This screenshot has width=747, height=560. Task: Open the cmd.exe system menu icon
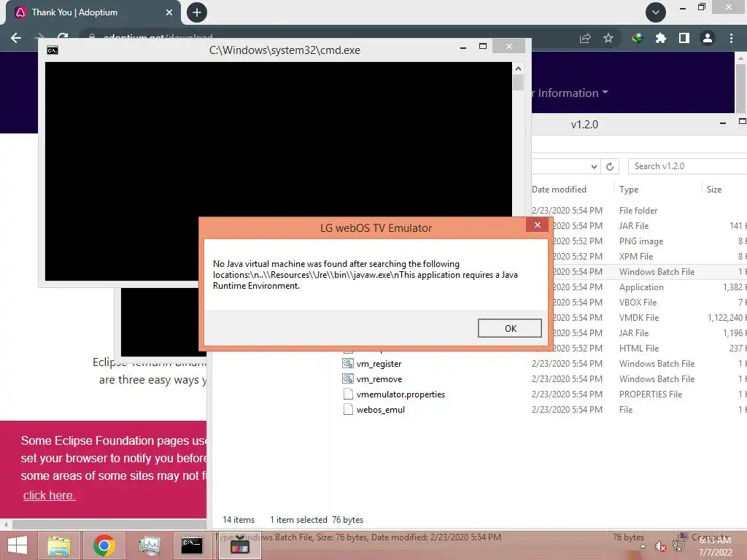tap(53, 50)
